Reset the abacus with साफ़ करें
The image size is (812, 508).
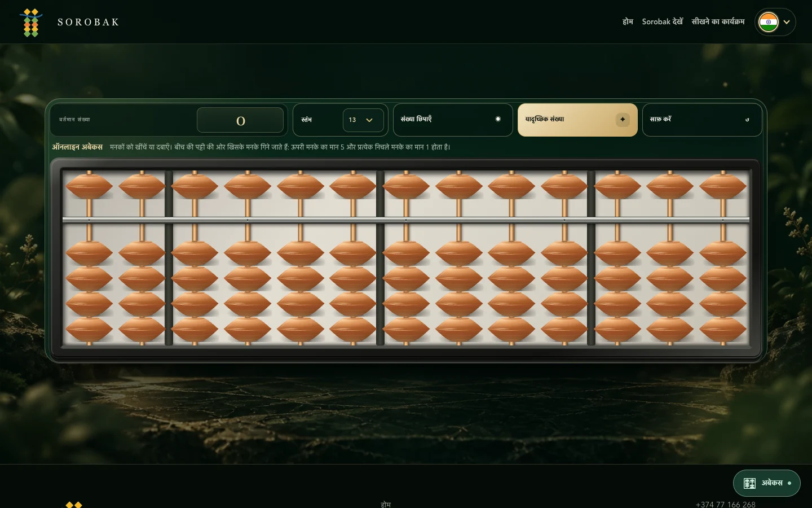[x=702, y=120]
